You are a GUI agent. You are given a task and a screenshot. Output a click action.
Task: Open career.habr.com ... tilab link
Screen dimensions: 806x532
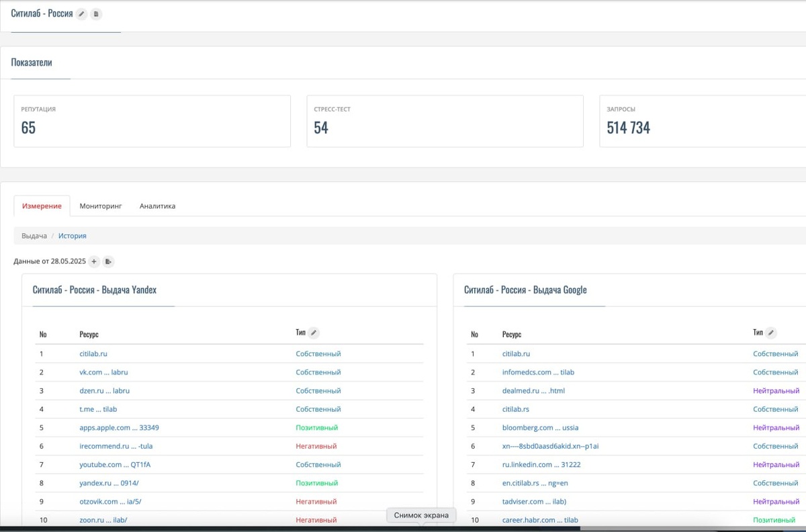540,520
